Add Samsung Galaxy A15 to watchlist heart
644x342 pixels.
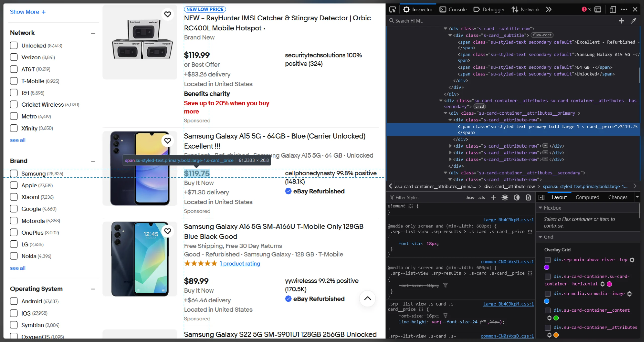tap(168, 141)
